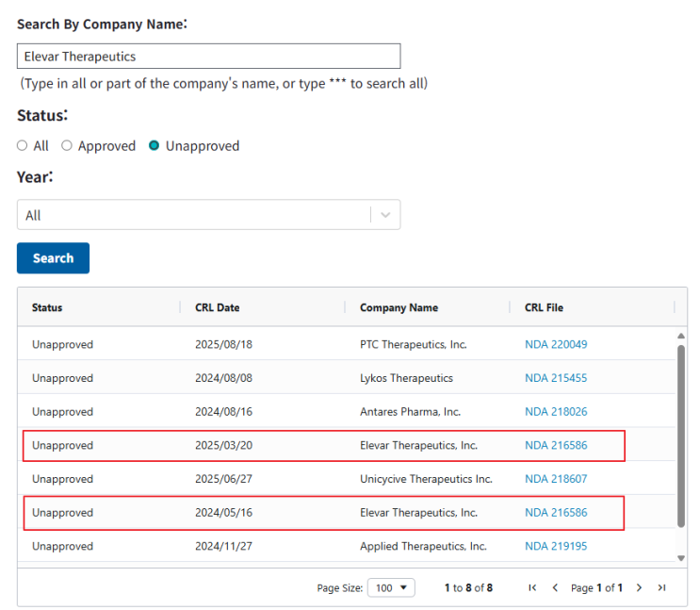Select the Unapproved status radio button
Viewport: 700px width, 610px height.
(154, 146)
